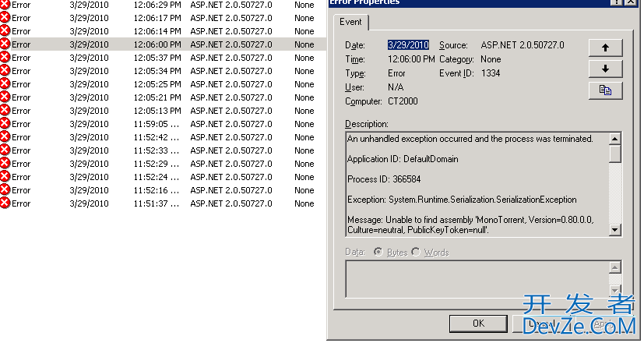644x343 pixels.
Task: Click Time value 12:06:00 PM in dialog
Action: click(411, 59)
